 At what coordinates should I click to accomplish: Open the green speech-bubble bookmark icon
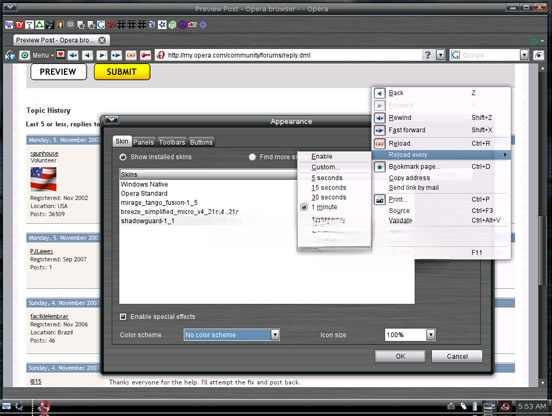tap(172, 25)
